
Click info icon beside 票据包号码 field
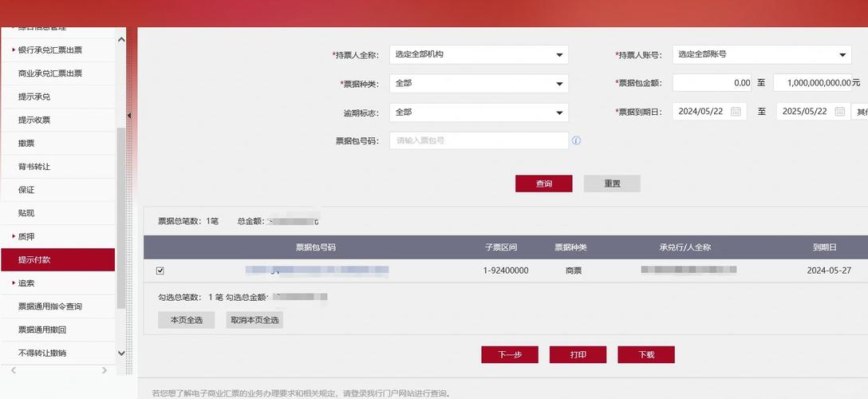576,140
